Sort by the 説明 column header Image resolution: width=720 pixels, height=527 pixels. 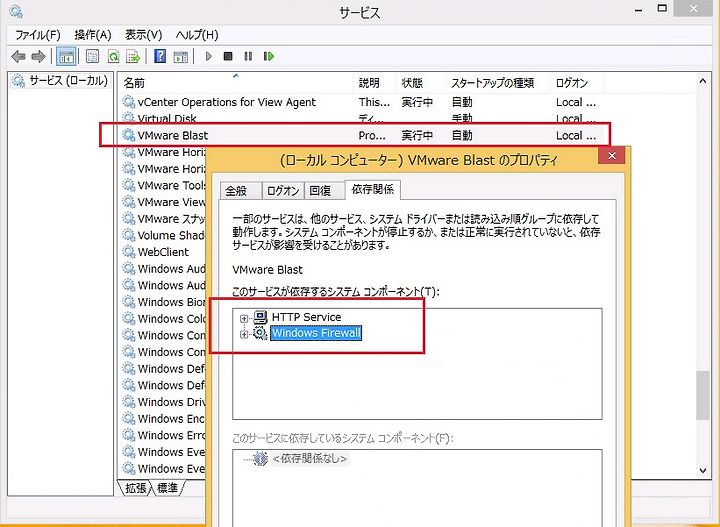[x=374, y=83]
